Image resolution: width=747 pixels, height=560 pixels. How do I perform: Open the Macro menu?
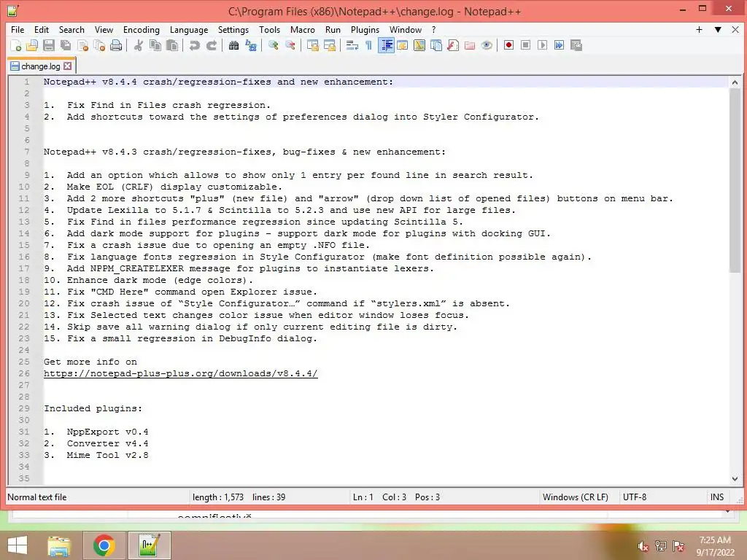coord(303,29)
